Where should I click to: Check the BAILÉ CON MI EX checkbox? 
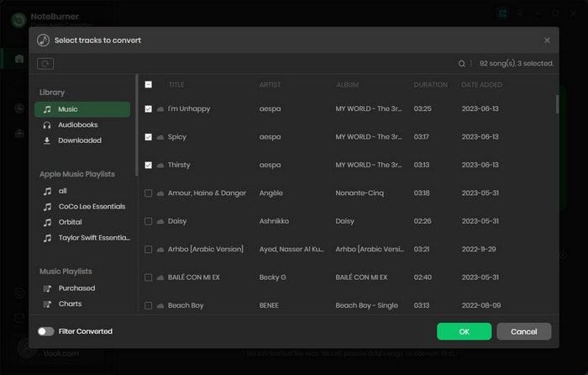click(149, 277)
